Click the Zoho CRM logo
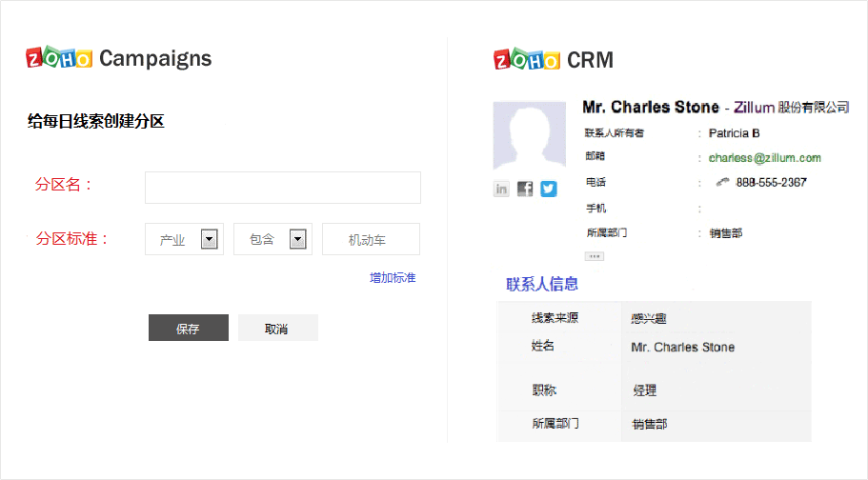The width and height of the screenshot is (868, 480). pos(554,59)
